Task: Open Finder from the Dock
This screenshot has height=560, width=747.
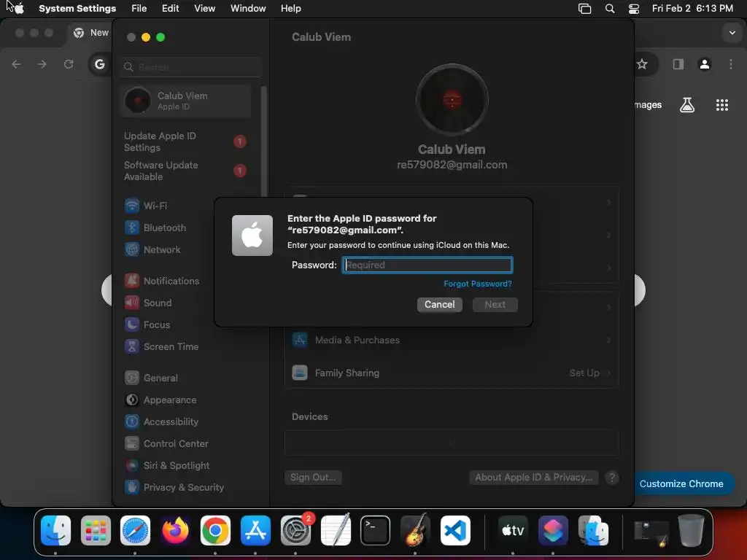Action: pos(55,531)
